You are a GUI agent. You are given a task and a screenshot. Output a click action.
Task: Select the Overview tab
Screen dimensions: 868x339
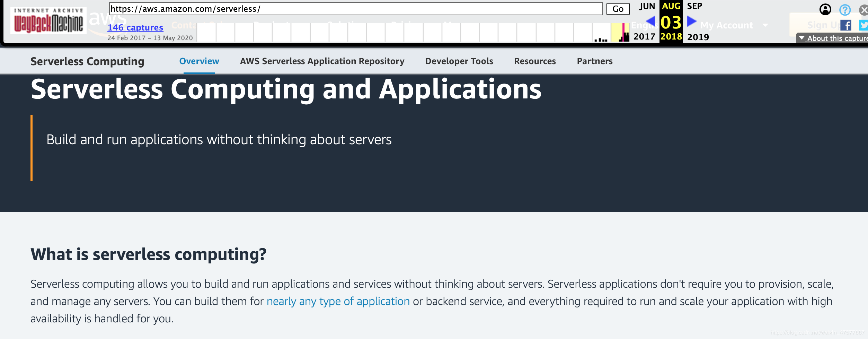[199, 61]
